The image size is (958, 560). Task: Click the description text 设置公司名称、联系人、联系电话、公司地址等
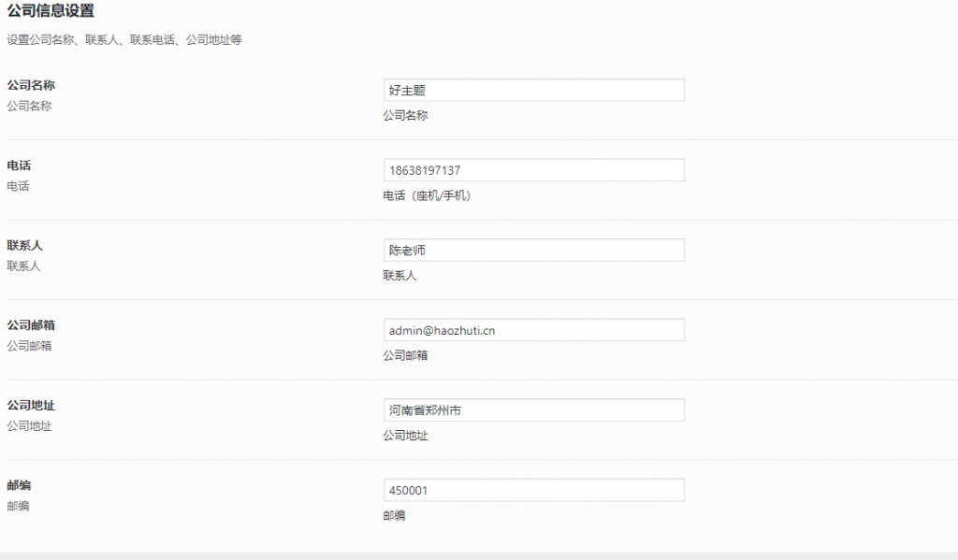click(x=124, y=39)
